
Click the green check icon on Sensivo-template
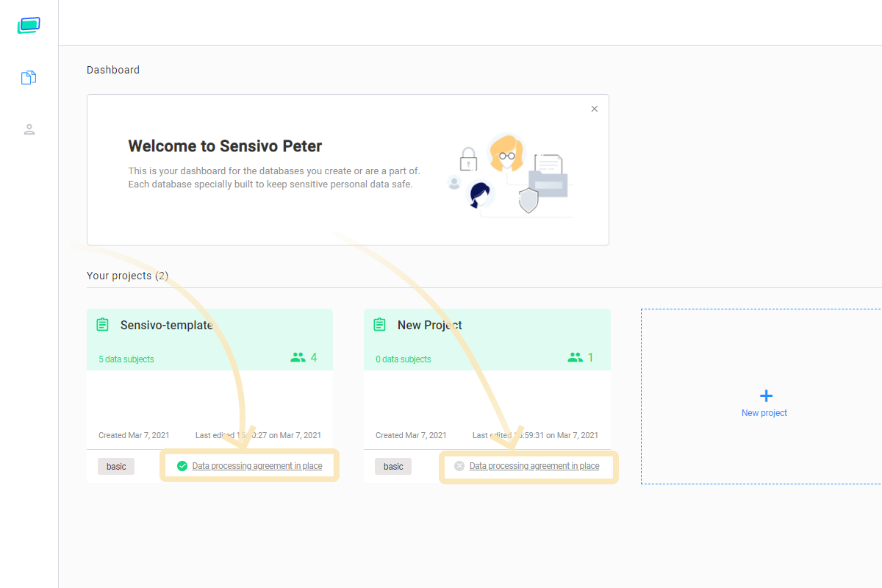point(182,466)
